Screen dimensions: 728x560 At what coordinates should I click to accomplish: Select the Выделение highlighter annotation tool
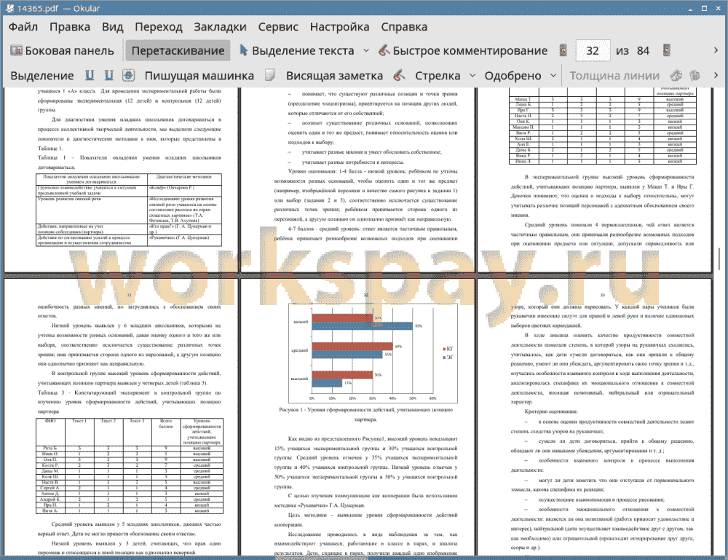pos(42,76)
